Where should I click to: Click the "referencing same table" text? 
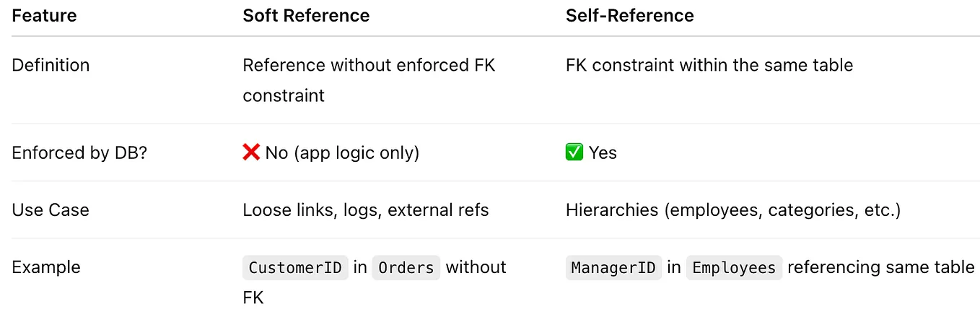click(x=880, y=267)
